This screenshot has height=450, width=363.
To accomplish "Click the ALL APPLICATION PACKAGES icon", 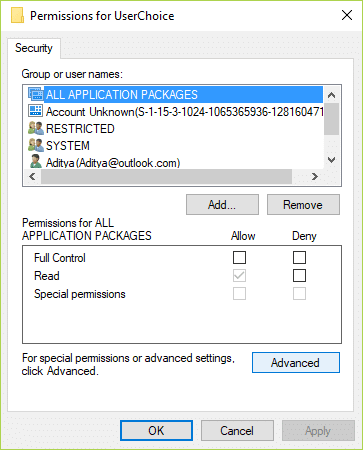I will pyautogui.click(x=36, y=94).
